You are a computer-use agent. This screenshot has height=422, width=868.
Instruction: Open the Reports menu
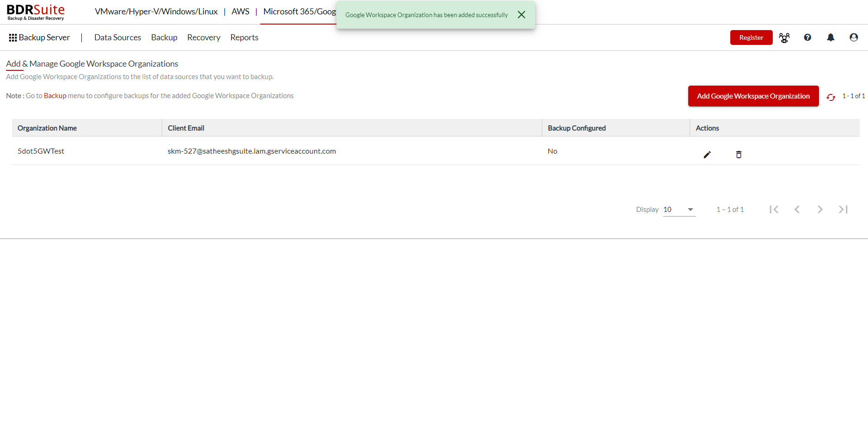coord(245,37)
